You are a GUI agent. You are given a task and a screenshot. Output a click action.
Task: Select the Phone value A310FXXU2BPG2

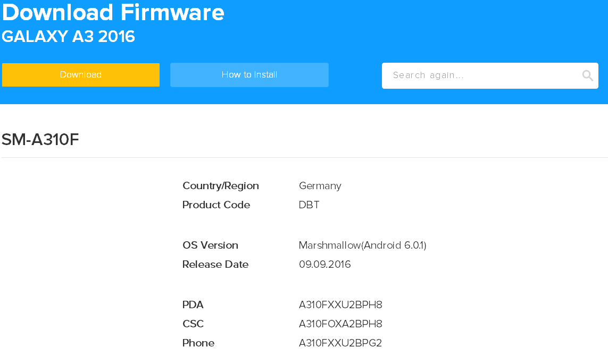340,343
